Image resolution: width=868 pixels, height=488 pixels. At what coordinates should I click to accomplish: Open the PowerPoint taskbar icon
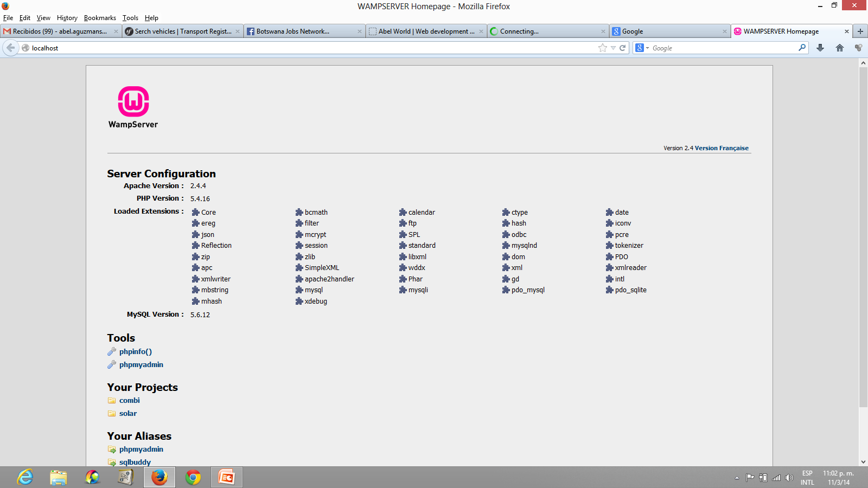coord(226,477)
